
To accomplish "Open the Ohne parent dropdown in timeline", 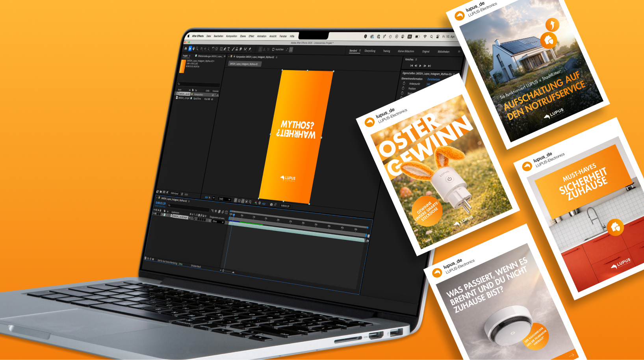I will click(218, 222).
